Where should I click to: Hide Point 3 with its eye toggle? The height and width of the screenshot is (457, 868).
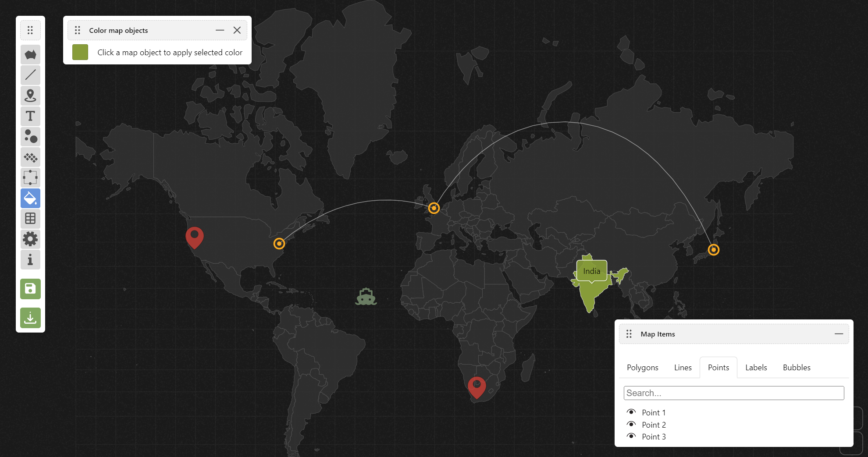coord(631,436)
